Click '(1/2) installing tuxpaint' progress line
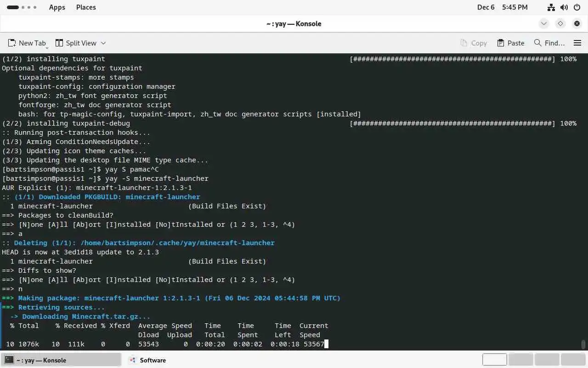 coord(289,59)
